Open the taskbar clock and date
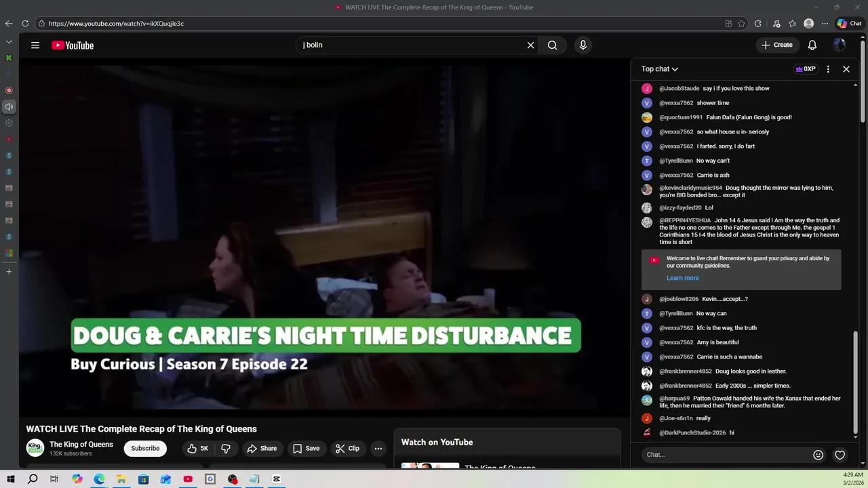This screenshot has height=488, width=868. click(x=853, y=479)
